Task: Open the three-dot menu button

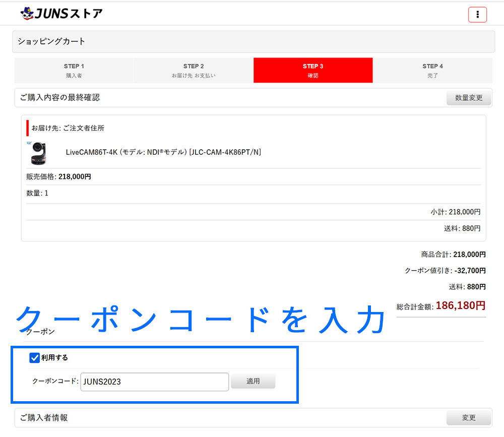Action: click(477, 15)
